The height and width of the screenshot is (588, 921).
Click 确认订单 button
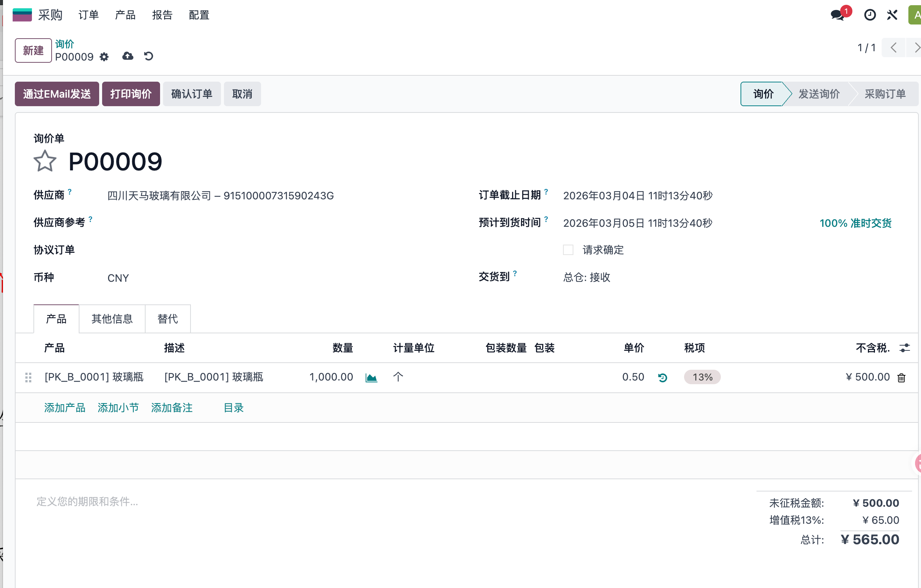pos(192,94)
